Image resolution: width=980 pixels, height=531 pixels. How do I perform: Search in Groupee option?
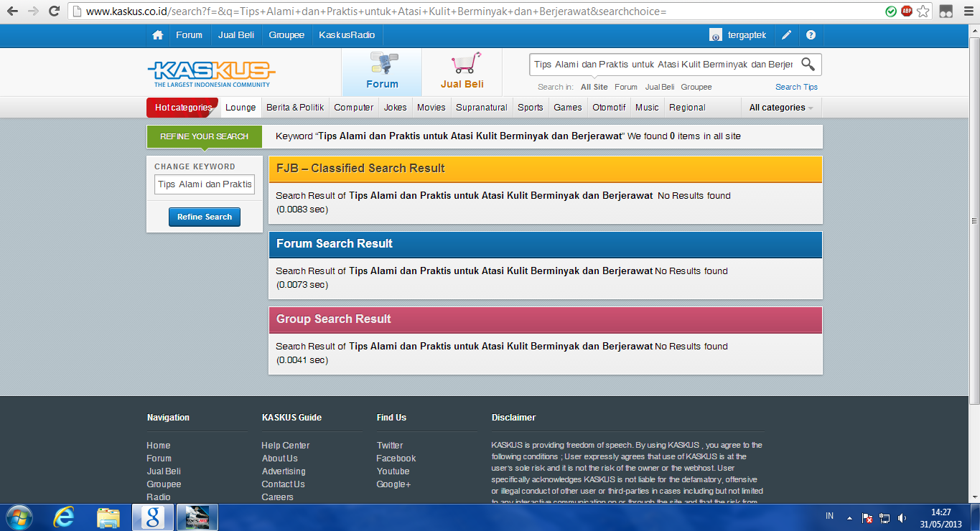click(696, 87)
